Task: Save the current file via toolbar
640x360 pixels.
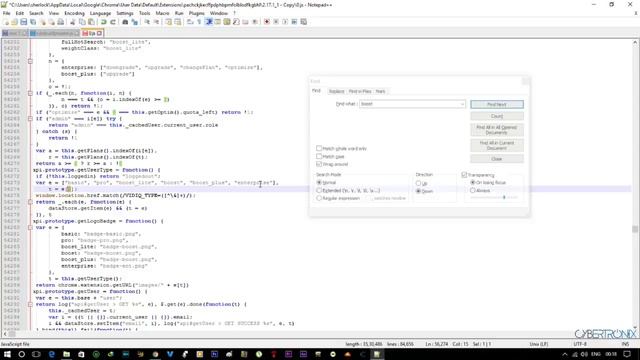Action: coord(24,22)
